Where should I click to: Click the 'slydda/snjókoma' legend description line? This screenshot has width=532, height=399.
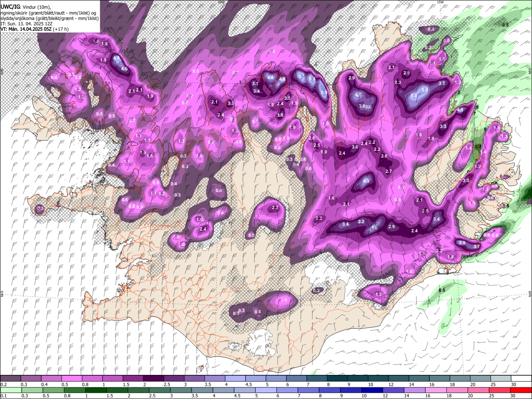coord(50,18)
